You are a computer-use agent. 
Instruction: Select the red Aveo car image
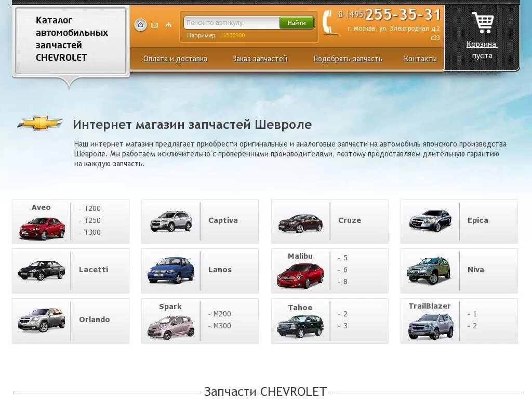pyautogui.click(x=42, y=229)
